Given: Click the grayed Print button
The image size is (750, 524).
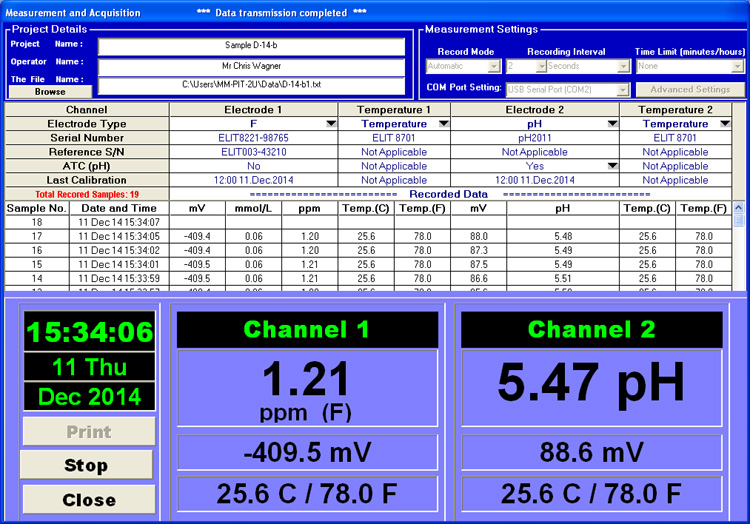Looking at the screenshot, I should (x=88, y=432).
